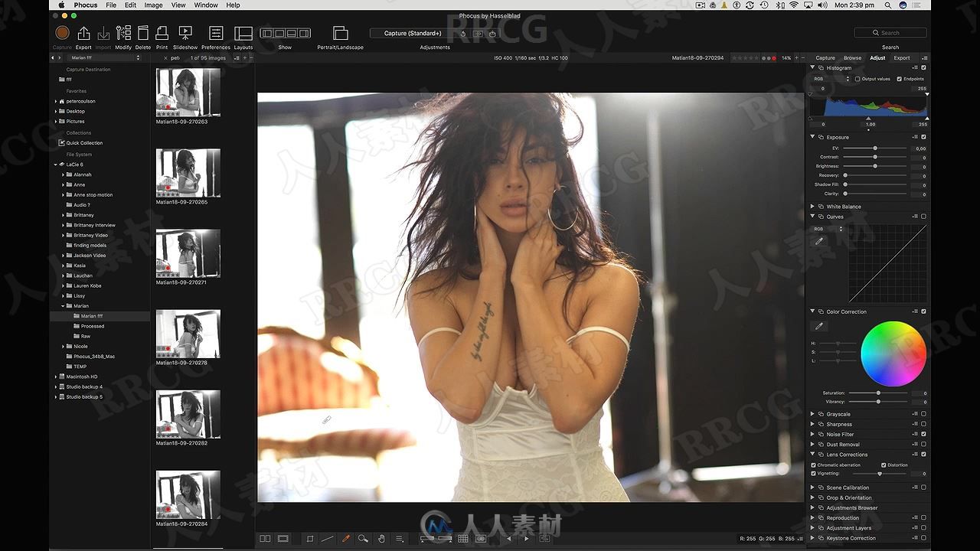980x551 pixels.
Task: Click the single viewer icon at bottom
Action: 283,539
